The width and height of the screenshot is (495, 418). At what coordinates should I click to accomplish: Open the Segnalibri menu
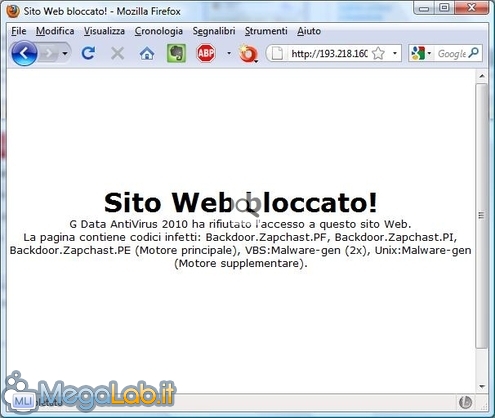coord(214,31)
